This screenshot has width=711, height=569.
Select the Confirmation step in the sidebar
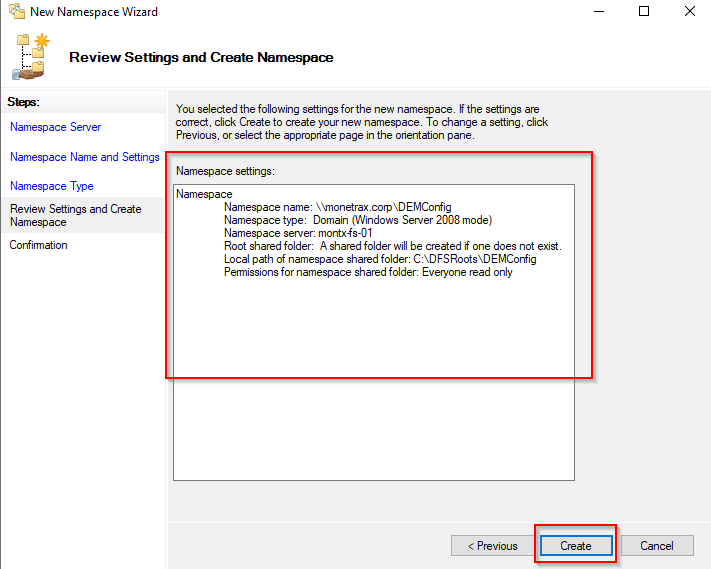[39, 245]
